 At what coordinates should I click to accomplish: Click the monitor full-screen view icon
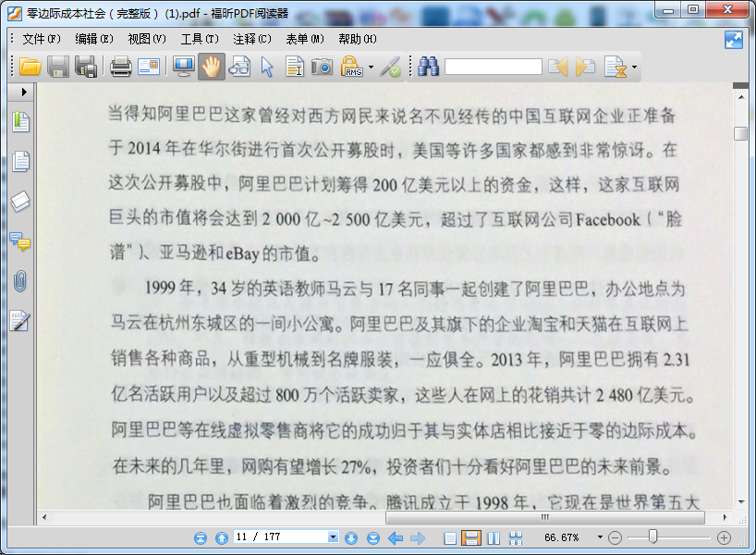[184, 67]
